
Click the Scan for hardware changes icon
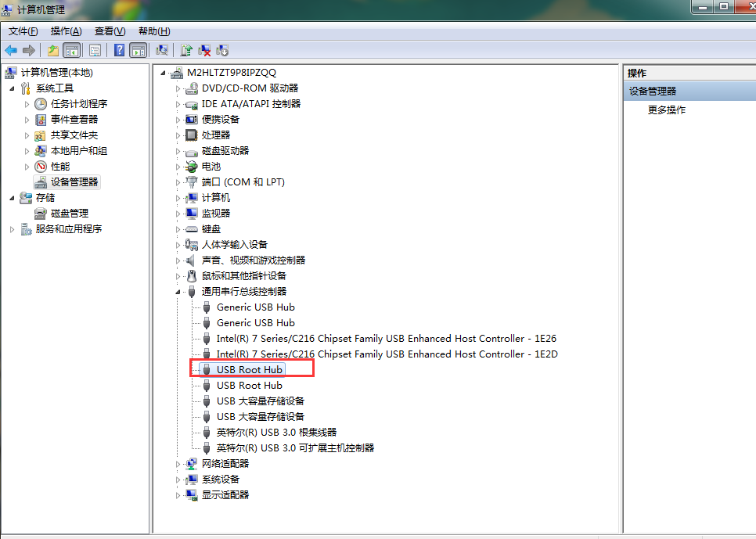(162, 50)
